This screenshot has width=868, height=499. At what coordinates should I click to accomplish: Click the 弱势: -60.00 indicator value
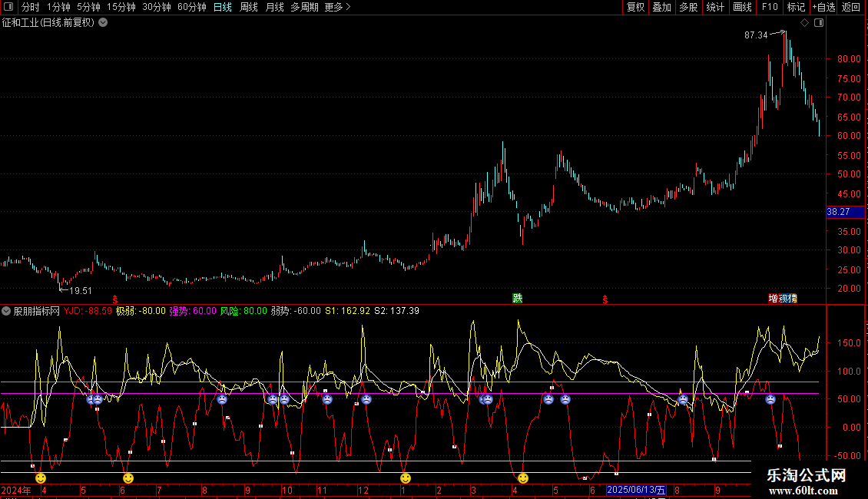296,311
